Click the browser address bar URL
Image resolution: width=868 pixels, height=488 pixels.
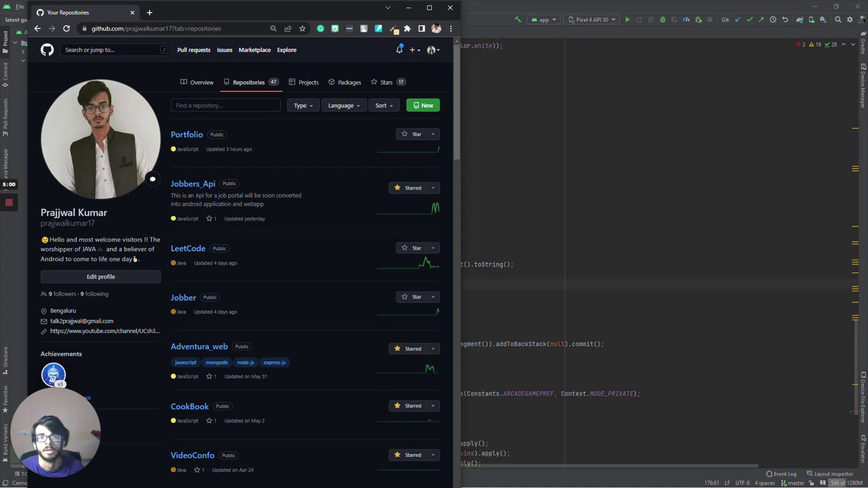coord(156,28)
